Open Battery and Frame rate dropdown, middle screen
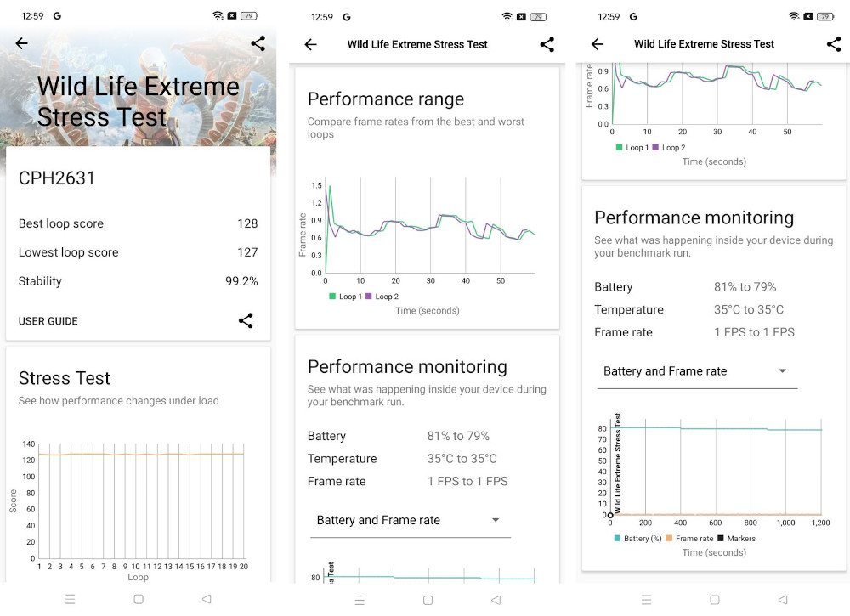Viewport: 850px width, 616px height. [x=410, y=520]
